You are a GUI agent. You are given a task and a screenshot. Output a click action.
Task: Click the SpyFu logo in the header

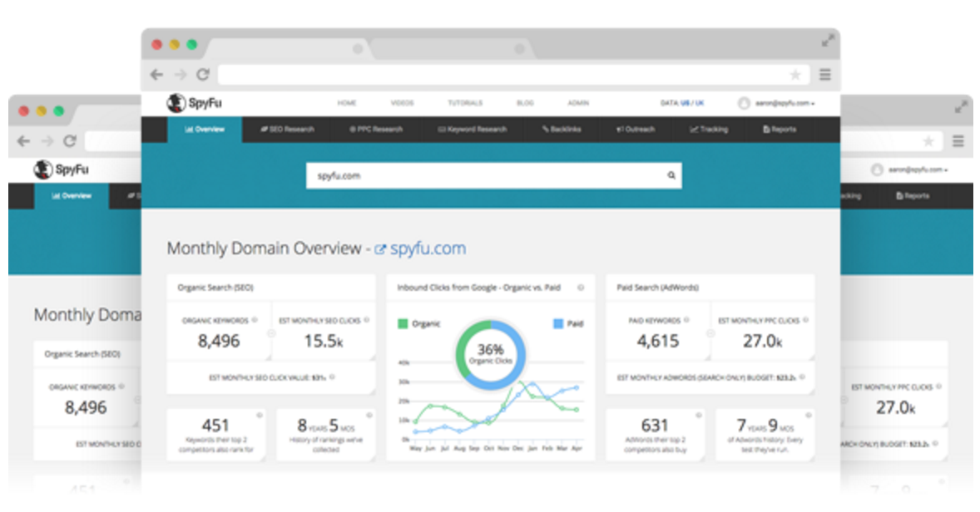194,103
